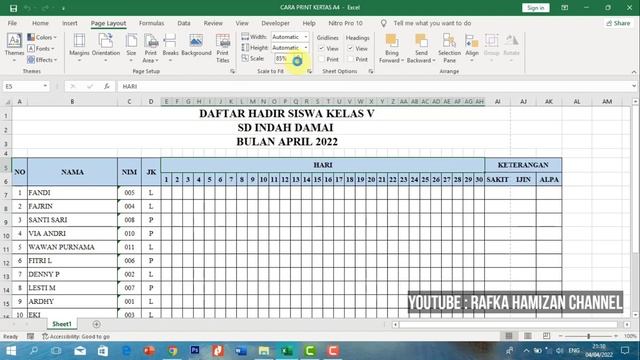640x360 pixels.
Task: Open the ribbon display options icon
Action: pyautogui.click(x=564, y=8)
